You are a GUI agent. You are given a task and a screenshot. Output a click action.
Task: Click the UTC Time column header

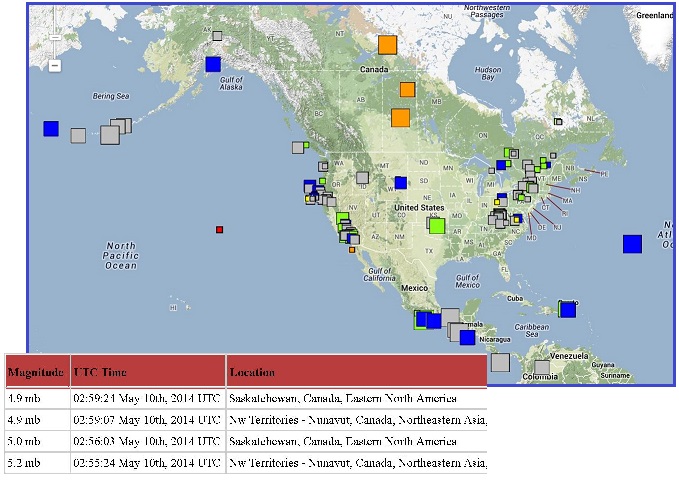pos(147,372)
